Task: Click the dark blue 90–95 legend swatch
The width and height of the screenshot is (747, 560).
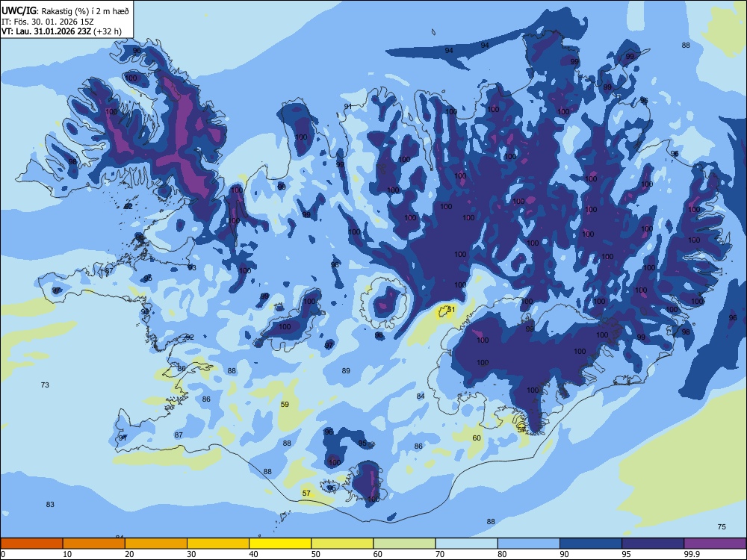Action: (591, 544)
